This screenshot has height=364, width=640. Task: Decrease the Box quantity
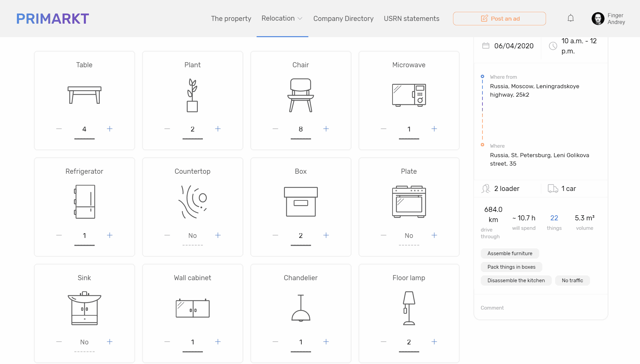pos(275,235)
